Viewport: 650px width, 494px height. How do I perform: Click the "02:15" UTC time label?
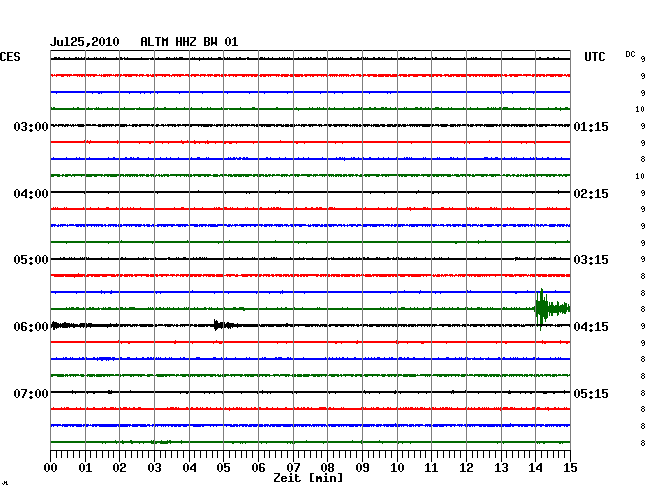(x=591, y=194)
